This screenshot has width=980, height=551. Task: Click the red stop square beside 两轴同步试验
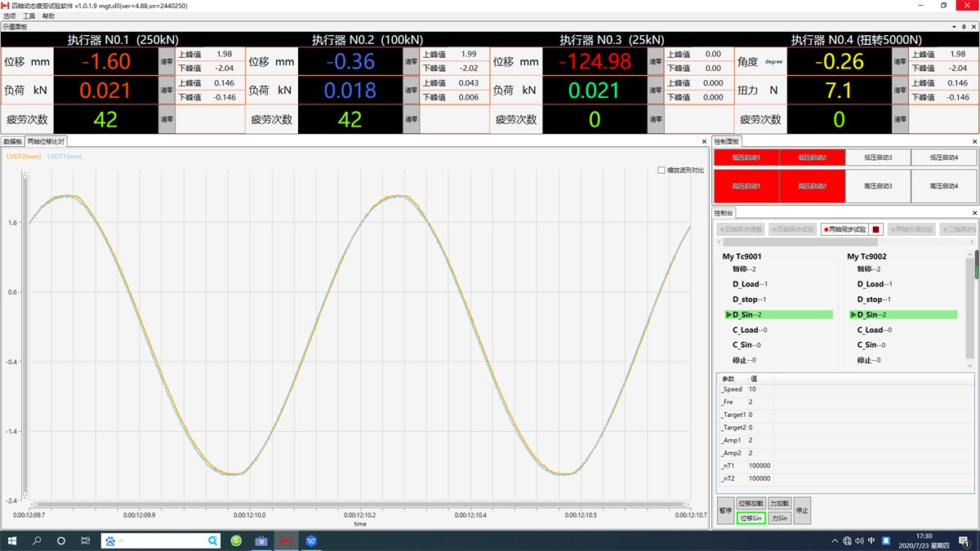876,229
